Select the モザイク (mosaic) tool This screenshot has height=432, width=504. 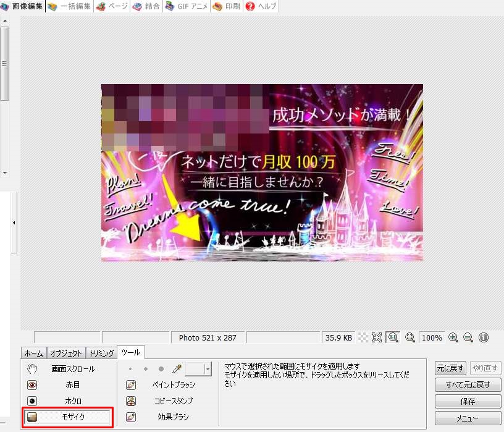[x=68, y=417]
